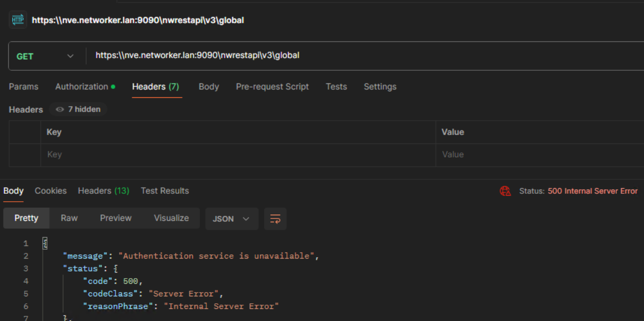Click the eye icon showing hidden headers
Viewport: 644px width, 321px height.
59,109
